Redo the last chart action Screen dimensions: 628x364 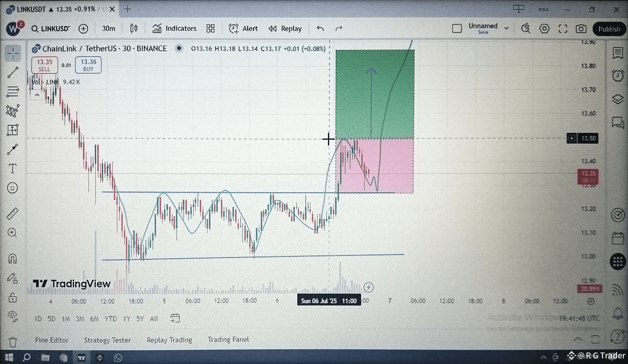click(x=339, y=29)
